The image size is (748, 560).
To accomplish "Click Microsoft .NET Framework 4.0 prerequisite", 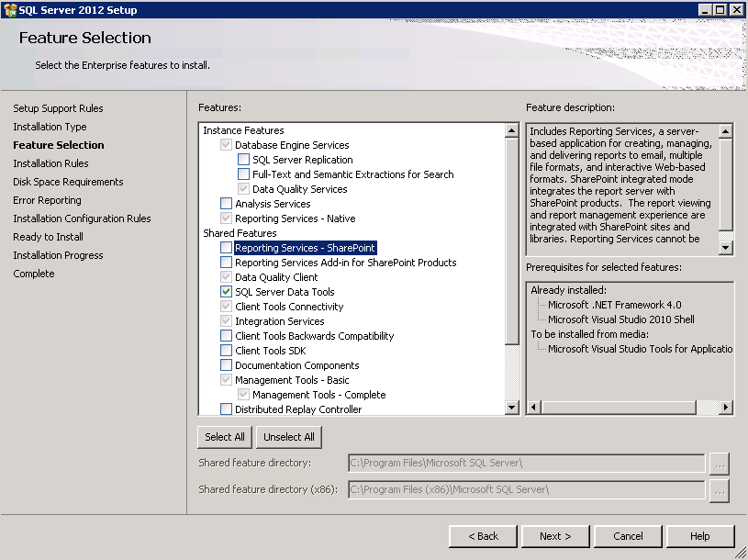I will click(x=615, y=305).
